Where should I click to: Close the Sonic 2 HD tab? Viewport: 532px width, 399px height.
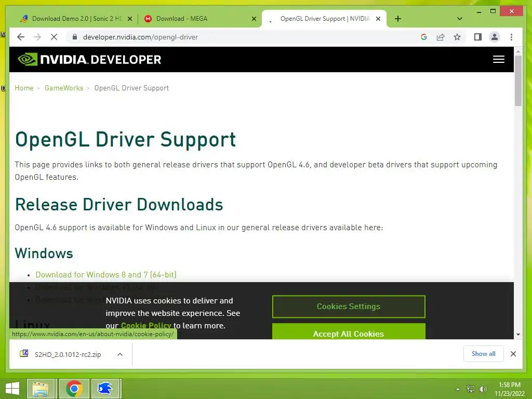pos(129,19)
